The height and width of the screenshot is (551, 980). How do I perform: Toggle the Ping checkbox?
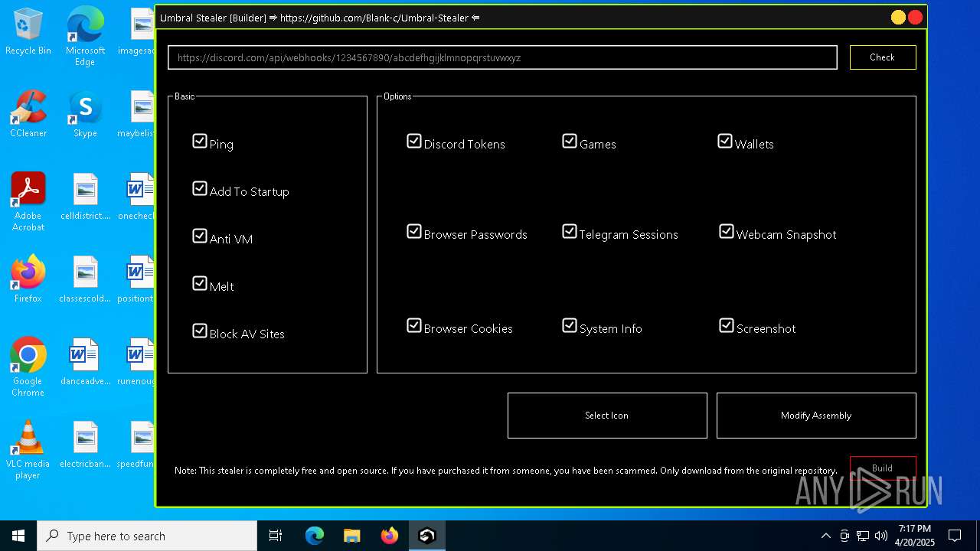(x=200, y=142)
